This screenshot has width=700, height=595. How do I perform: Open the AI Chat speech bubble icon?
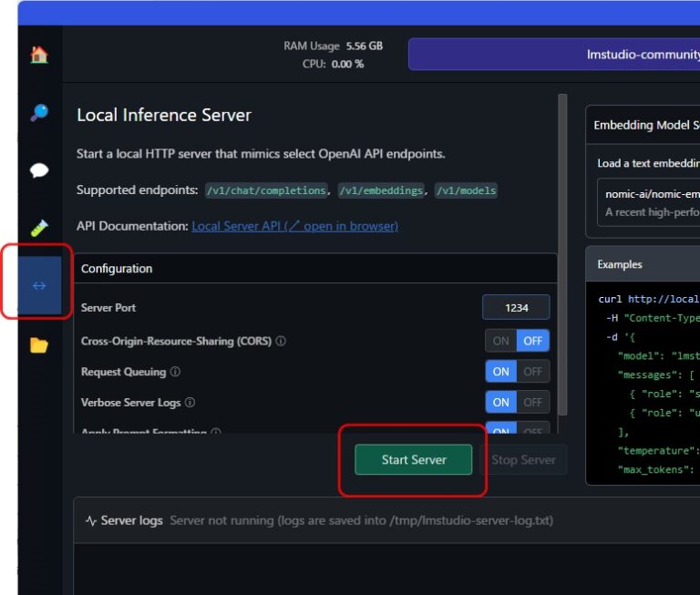(39, 170)
